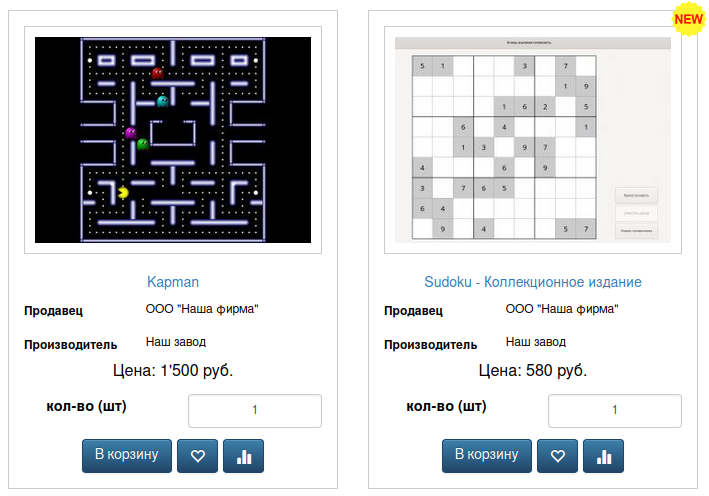Add Sudoku to favorites with the heart icon

click(557, 456)
